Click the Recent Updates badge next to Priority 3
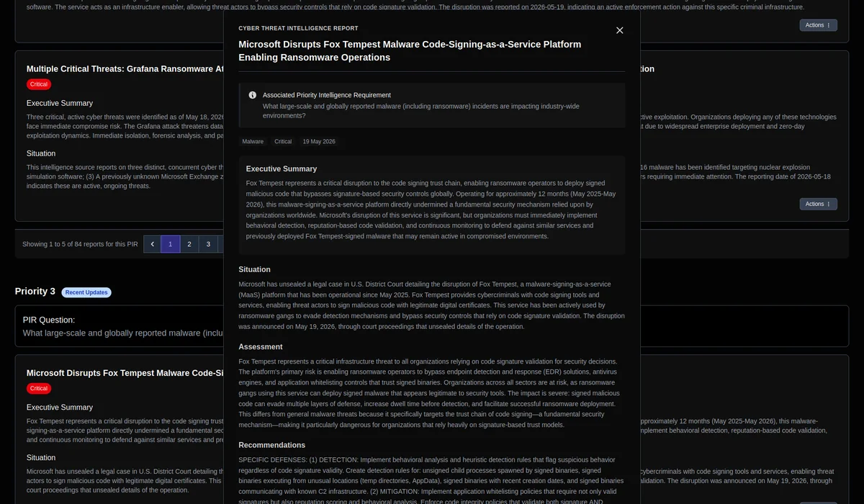The height and width of the screenshot is (504, 864). (86, 292)
